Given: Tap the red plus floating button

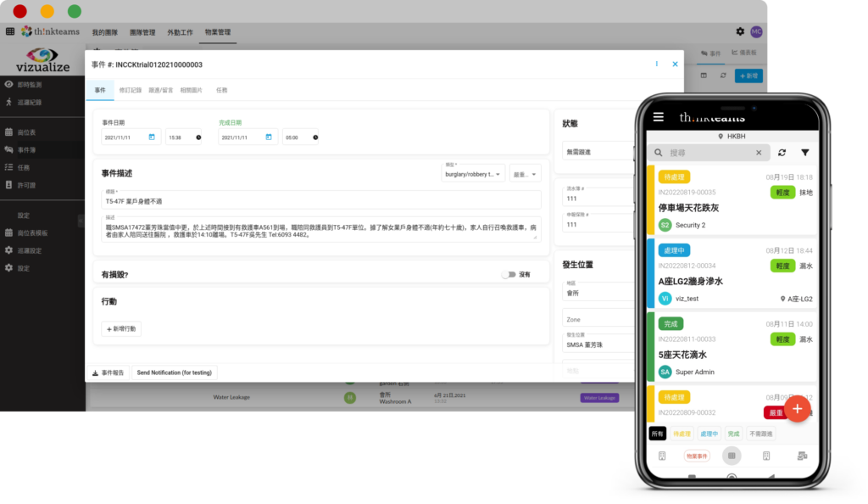Looking at the screenshot, I should pyautogui.click(x=796, y=409).
